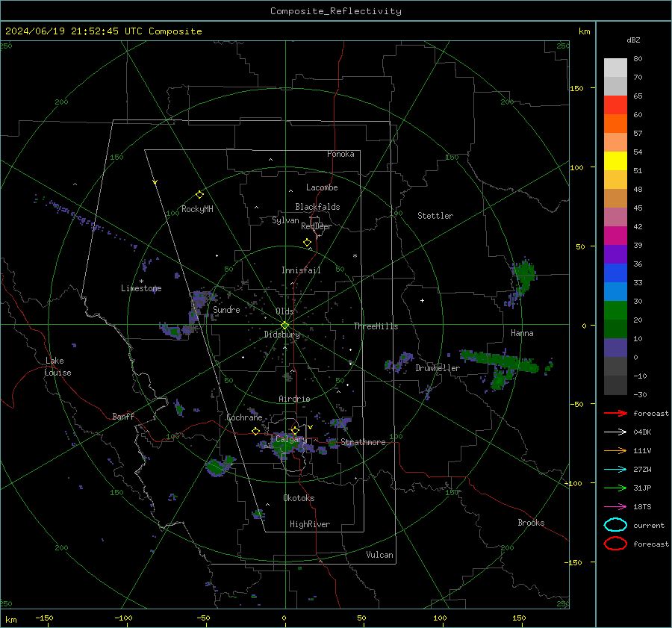
Task: Select the magenta dBZ color swatch
Action: click(615, 236)
